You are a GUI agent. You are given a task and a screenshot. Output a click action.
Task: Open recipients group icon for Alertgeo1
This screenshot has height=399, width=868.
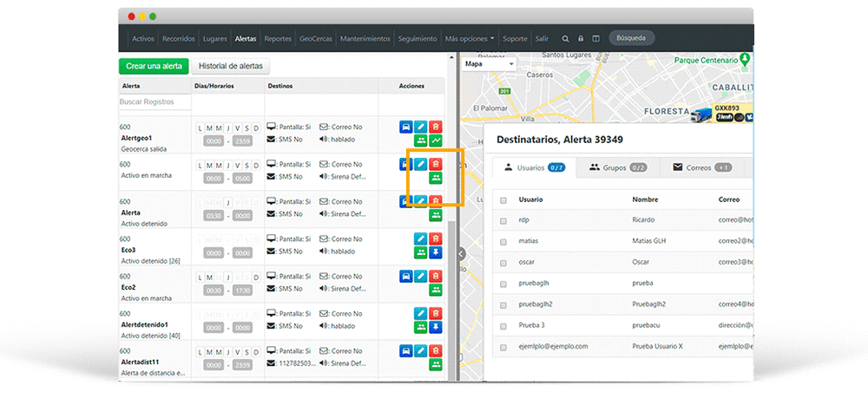click(x=421, y=141)
